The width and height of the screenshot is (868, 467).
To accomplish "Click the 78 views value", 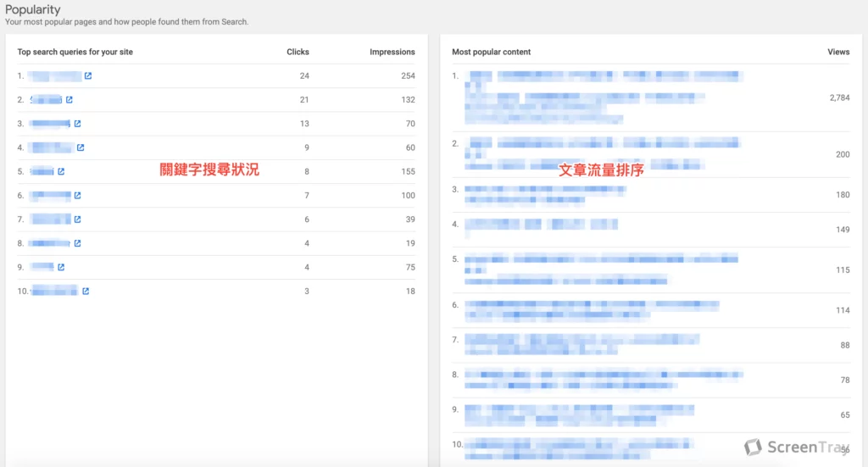I will click(x=845, y=381).
